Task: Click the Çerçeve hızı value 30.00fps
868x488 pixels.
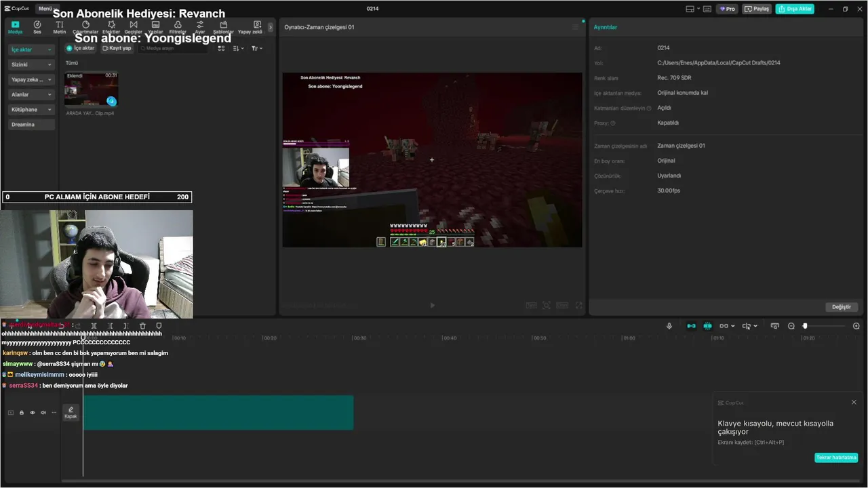Action: (x=668, y=190)
